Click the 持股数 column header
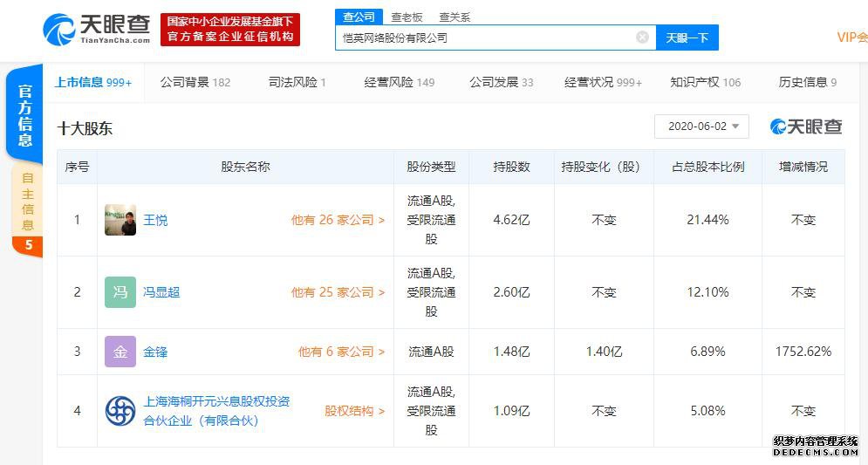Screen dimensions: 868x465 click(511, 167)
